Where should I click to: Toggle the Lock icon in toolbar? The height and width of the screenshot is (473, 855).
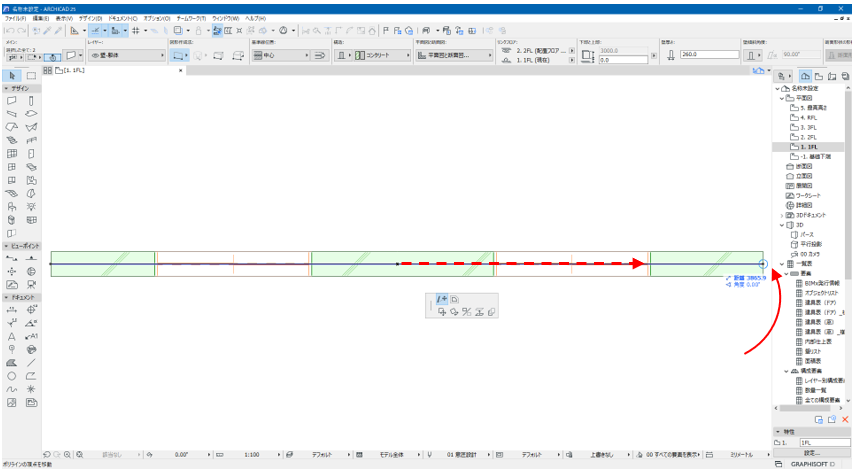click(198, 31)
